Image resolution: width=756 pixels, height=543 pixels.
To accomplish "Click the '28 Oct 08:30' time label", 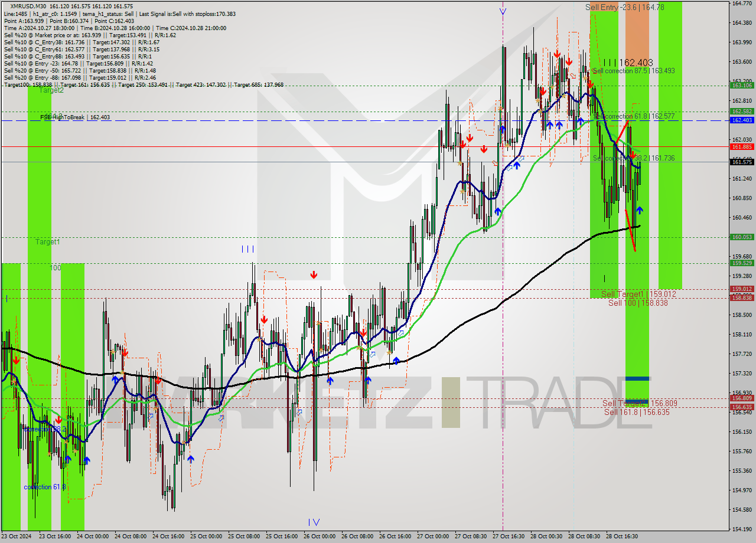I will [584, 537].
